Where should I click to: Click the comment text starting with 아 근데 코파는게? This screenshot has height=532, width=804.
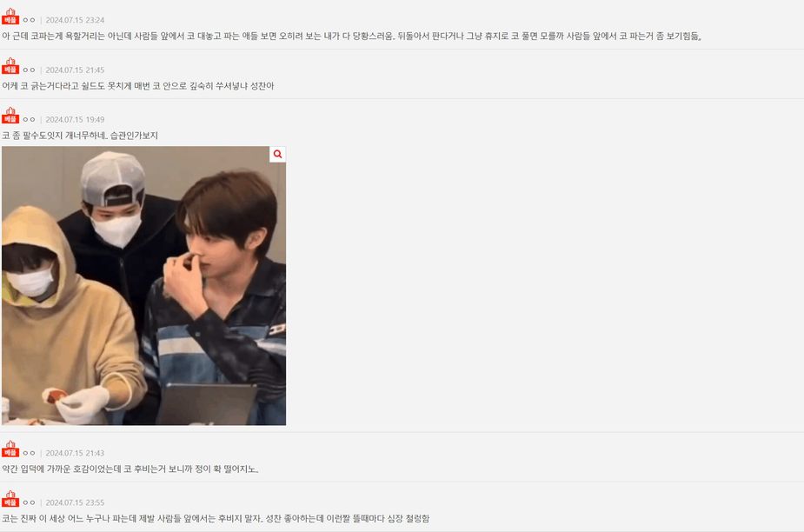[352, 36]
